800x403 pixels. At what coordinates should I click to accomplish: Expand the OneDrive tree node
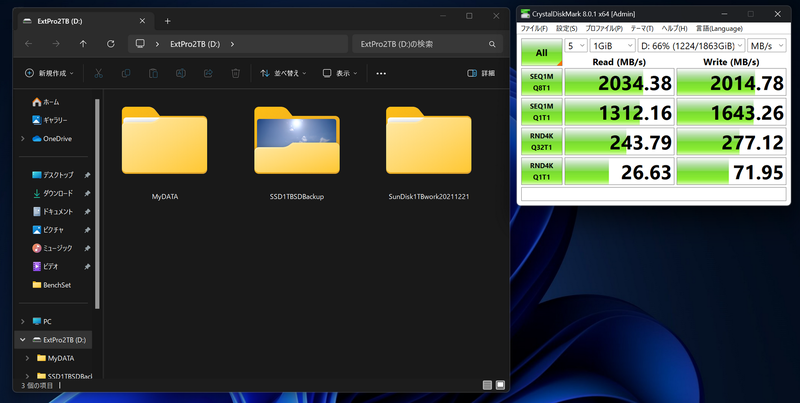click(x=23, y=138)
